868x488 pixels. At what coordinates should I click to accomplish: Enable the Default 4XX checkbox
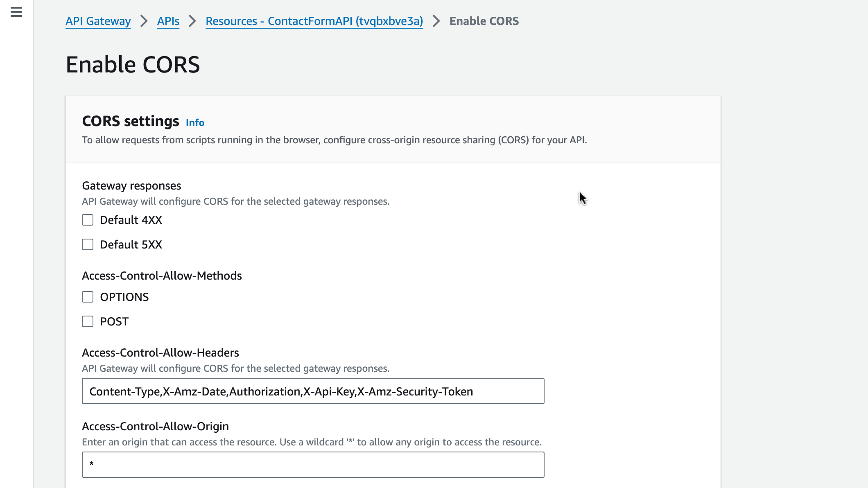point(88,220)
